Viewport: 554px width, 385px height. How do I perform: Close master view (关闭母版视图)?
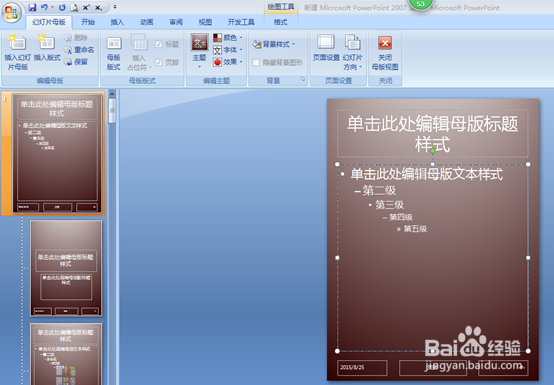coord(385,53)
